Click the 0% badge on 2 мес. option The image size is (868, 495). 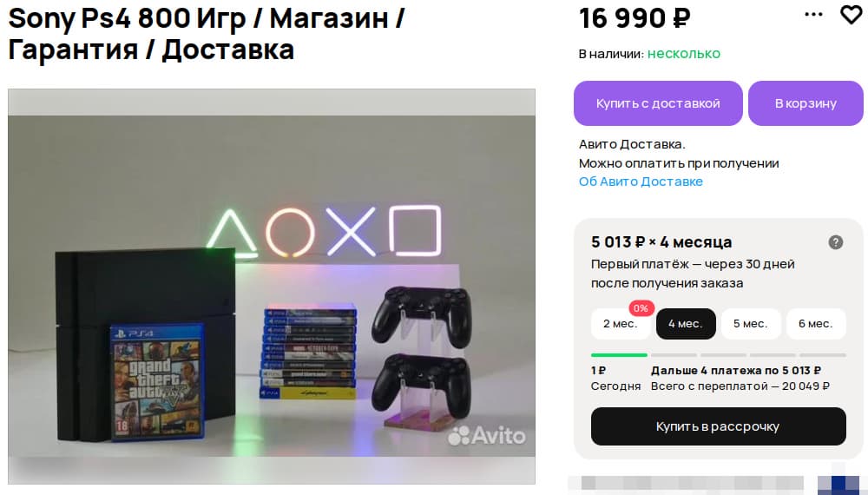pos(641,308)
